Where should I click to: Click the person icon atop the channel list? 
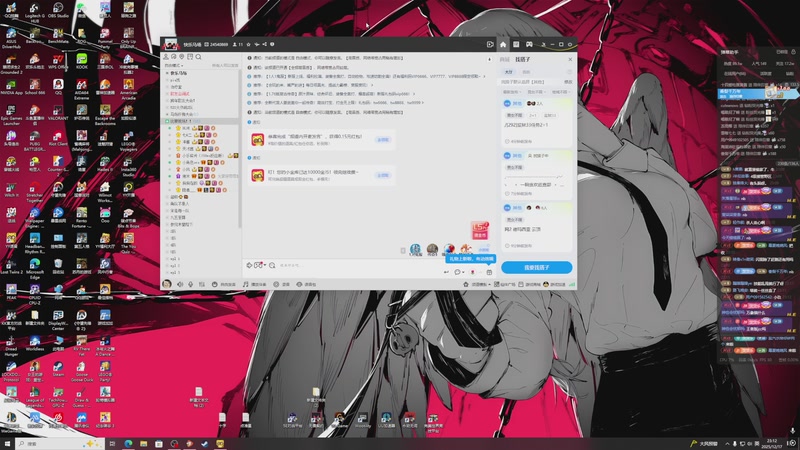[x=166, y=57]
